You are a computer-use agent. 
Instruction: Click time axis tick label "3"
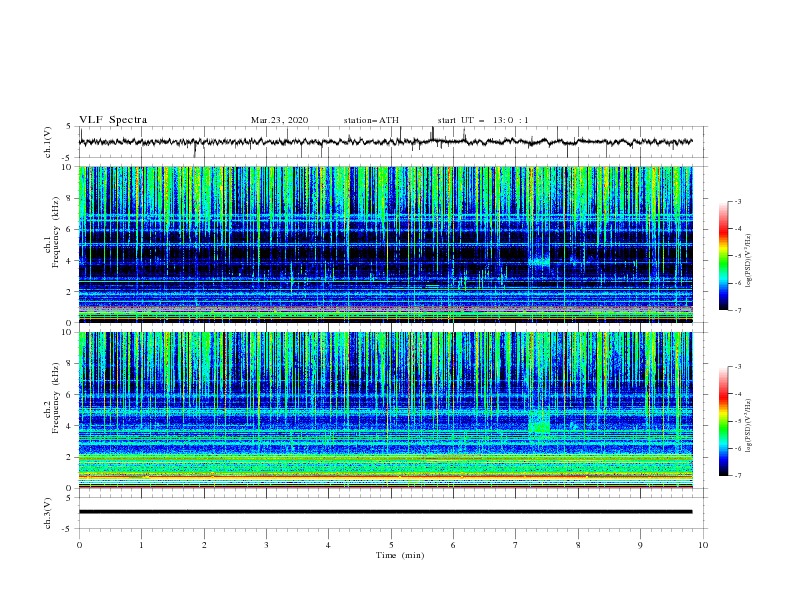pos(266,545)
